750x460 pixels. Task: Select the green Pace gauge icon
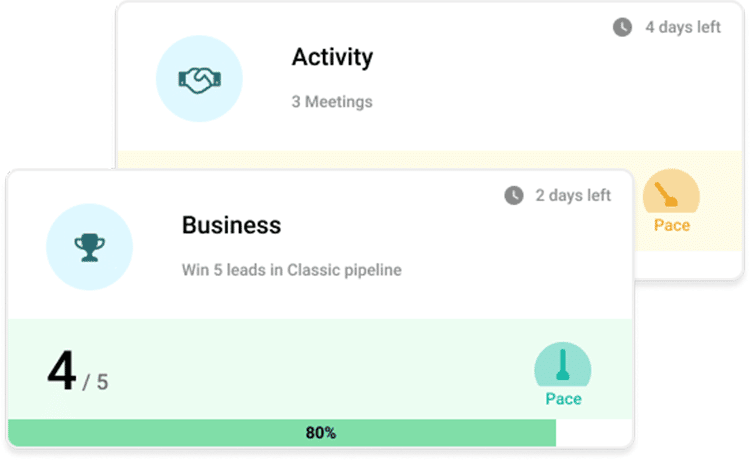point(563,365)
